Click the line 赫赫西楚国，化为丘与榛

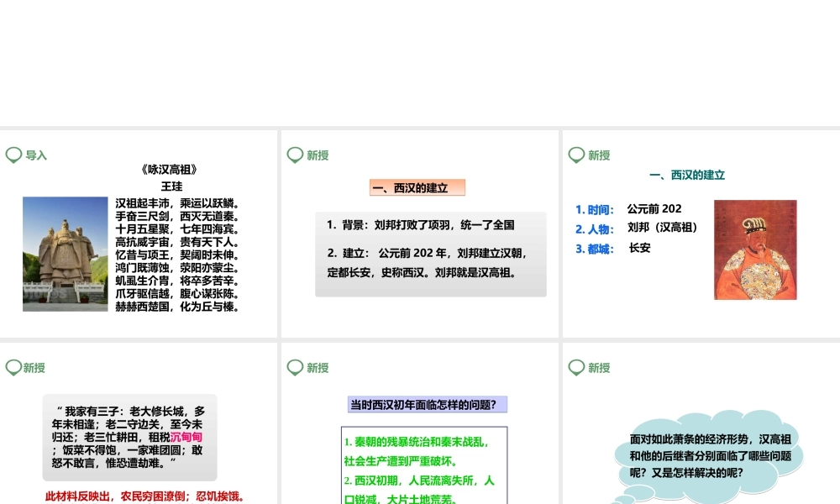coord(180,307)
